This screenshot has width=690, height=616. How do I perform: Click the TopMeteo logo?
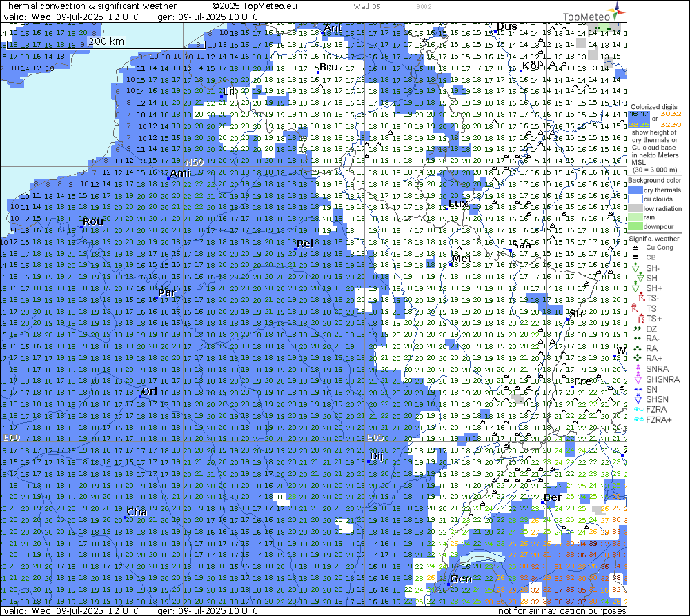(x=593, y=12)
